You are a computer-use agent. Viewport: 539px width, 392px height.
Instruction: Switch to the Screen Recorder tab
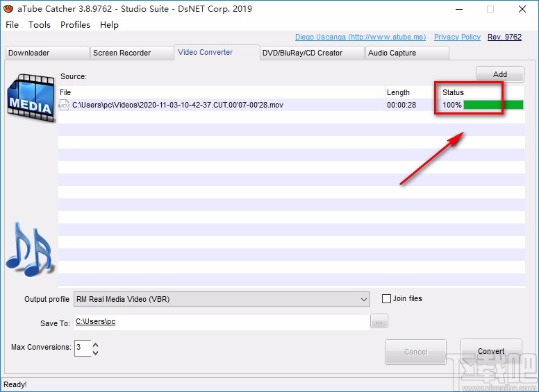(122, 53)
